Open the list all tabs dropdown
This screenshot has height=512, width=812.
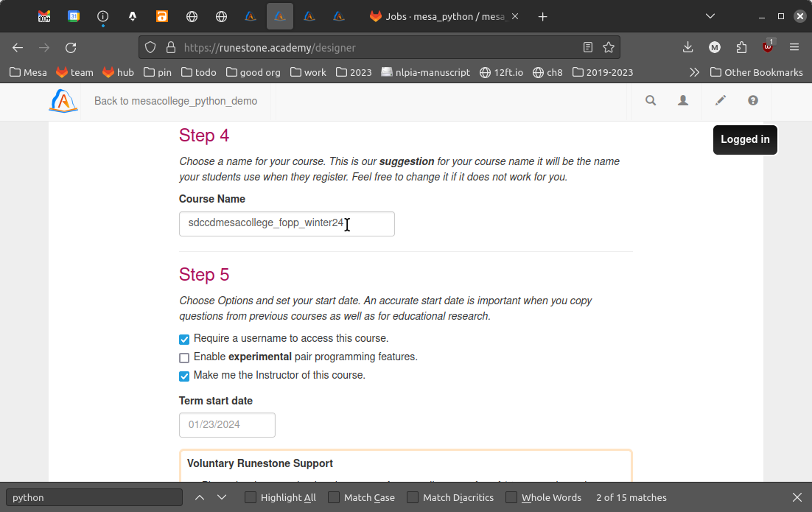(710, 16)
